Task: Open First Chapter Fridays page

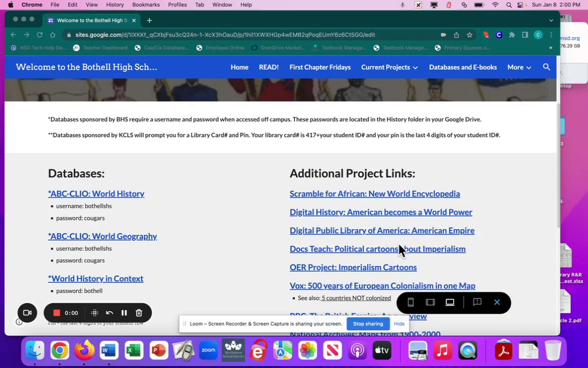Action: click(x=320, y=67)
